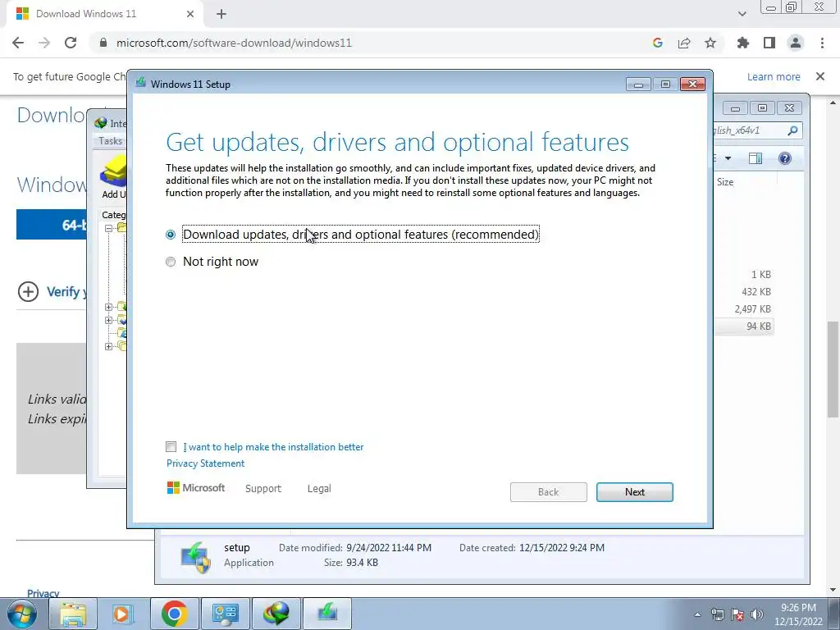The height and width of the screenshot is (630, 840).
Task: Open the Windows Start button
Action: 22,614
